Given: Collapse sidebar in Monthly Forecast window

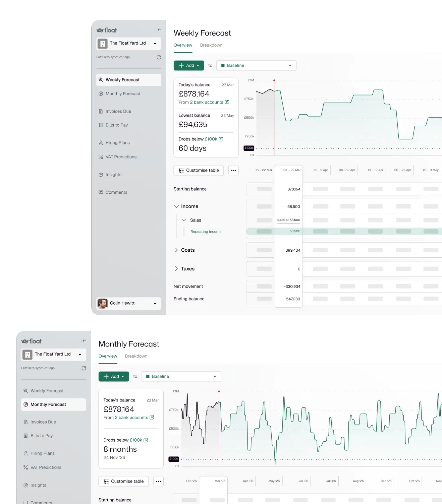Looking at the screenshot, I should click(84, 341).
